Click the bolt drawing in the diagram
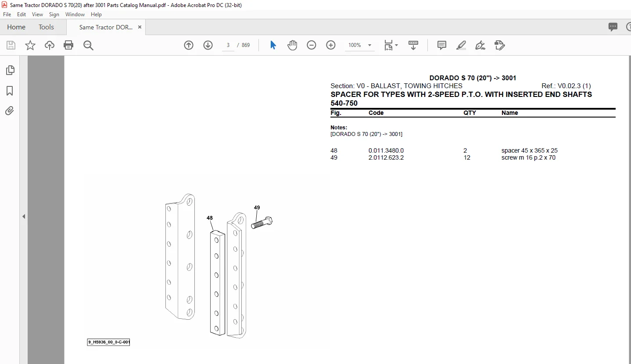631x364 pixels. tap(262, 222)
